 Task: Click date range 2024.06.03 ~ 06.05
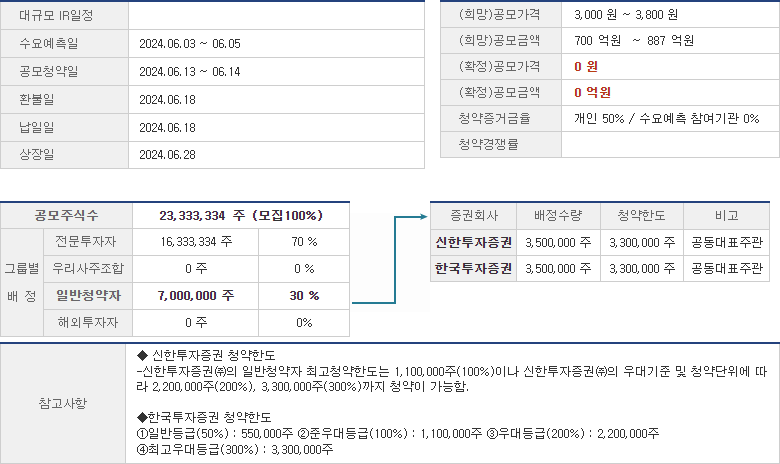click(x=190, y=44)
